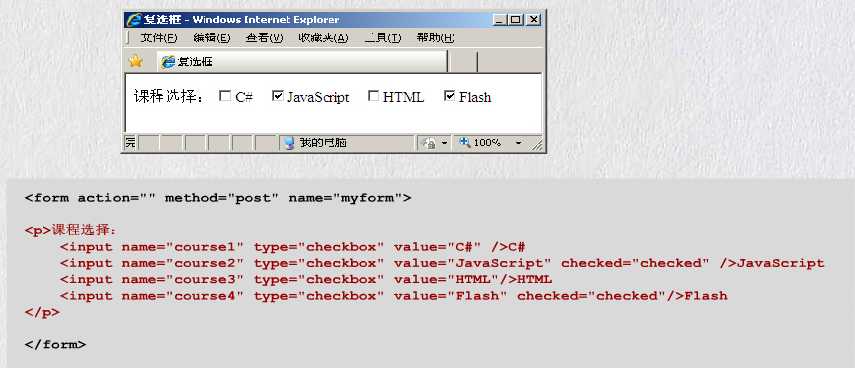Open the 工具(T) menu
Screen dimensions: 855x368
click(x=382, y=38)
